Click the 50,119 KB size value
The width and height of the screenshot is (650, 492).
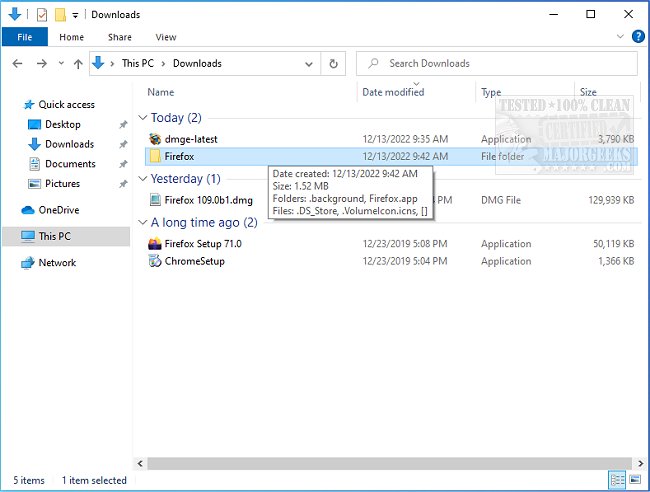coord(614,244)
